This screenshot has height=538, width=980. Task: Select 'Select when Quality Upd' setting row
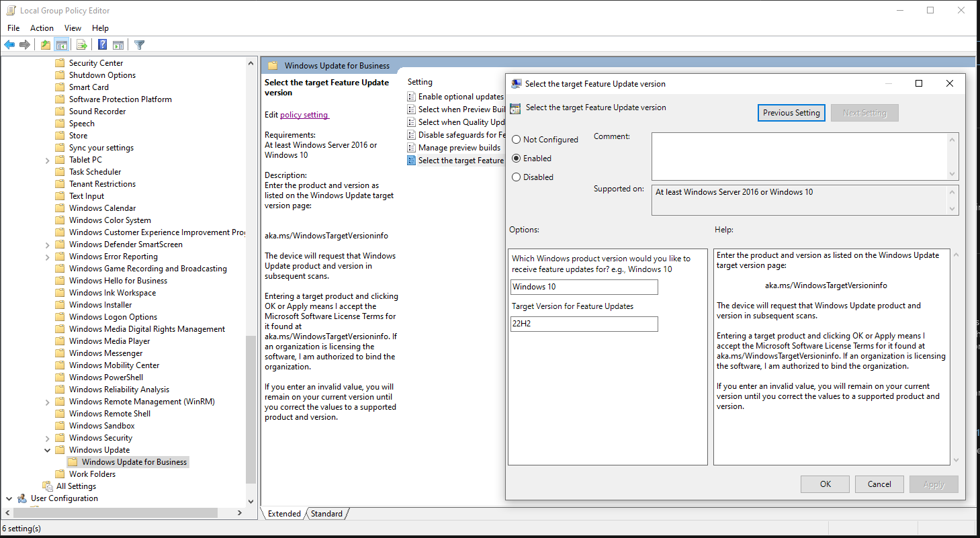456,122
